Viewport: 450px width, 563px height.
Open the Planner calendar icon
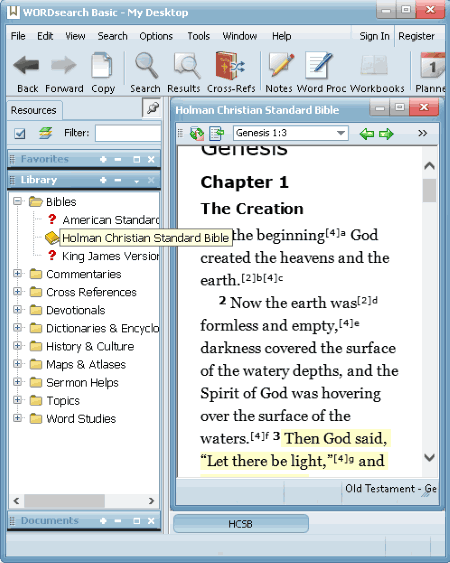[x=432, y=65]
